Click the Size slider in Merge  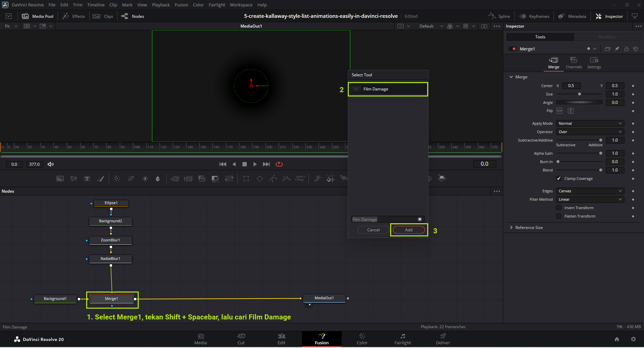(x=579, y=94)
